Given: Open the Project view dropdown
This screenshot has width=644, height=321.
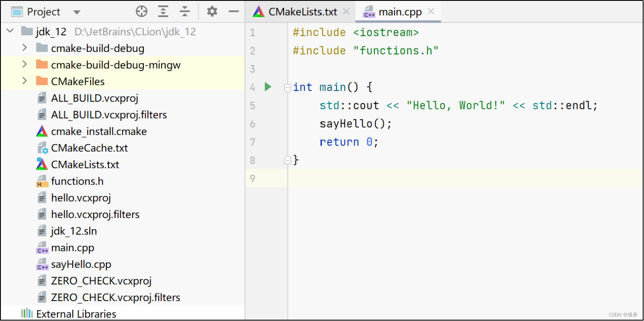Looking at the screenshot, I should [77, 12].
